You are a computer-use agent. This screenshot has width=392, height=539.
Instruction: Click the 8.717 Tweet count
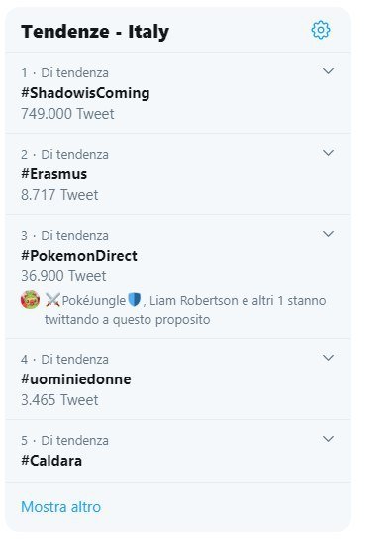click(x=59, y=195)
